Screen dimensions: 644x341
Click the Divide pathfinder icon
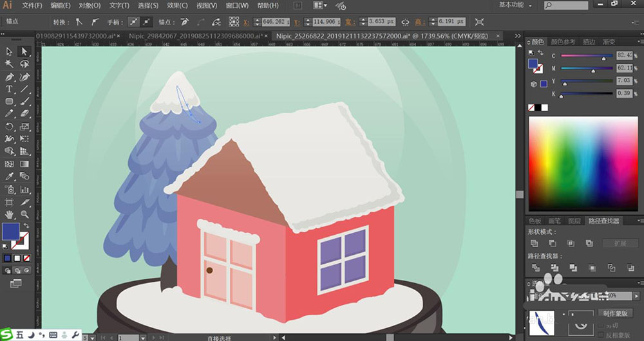[536, 268]
